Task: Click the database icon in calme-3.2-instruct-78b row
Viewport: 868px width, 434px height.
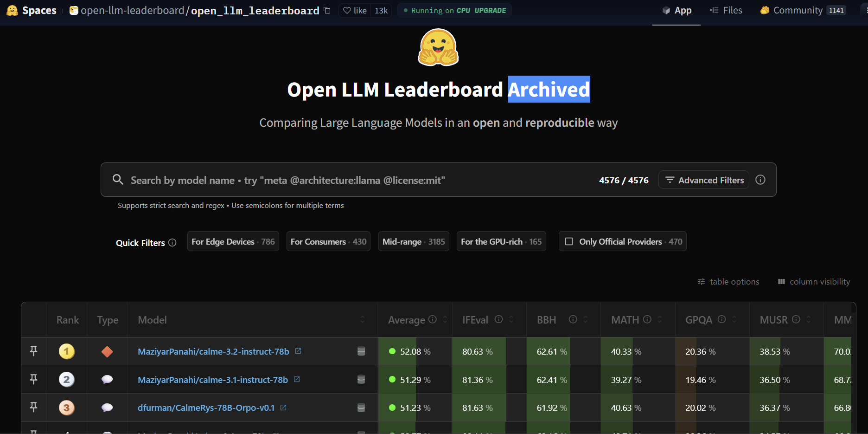Action: click(x=361, y=351)
